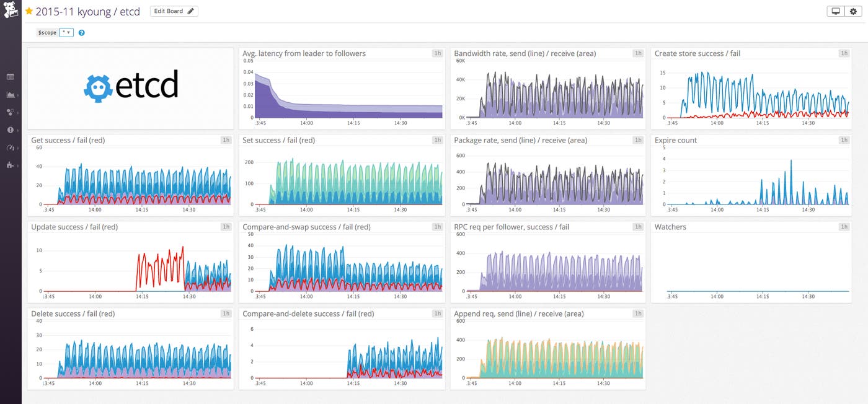Click the Datadog logo in the top corner
The height and width of the screenshot is (404, 868).
click(x=10, y=11)
